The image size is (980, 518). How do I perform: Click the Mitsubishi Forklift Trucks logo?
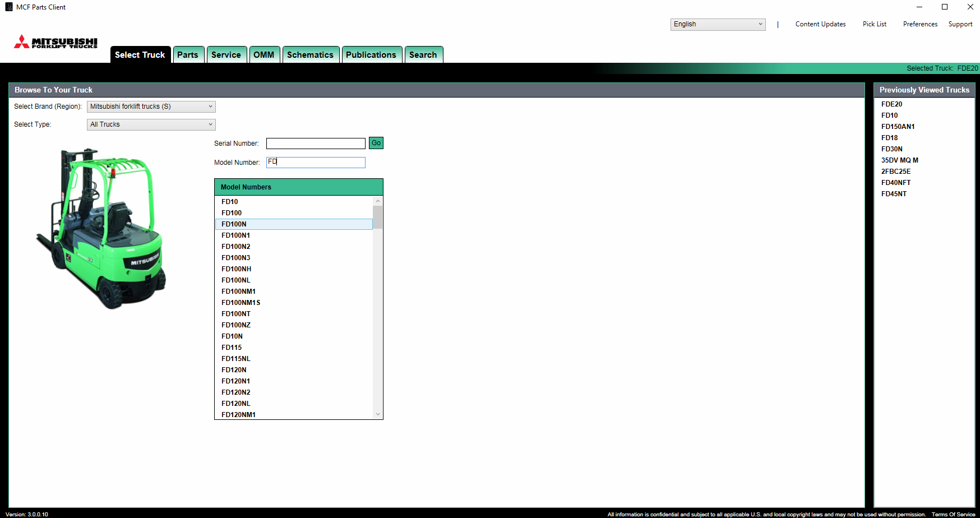pos(56,42)
